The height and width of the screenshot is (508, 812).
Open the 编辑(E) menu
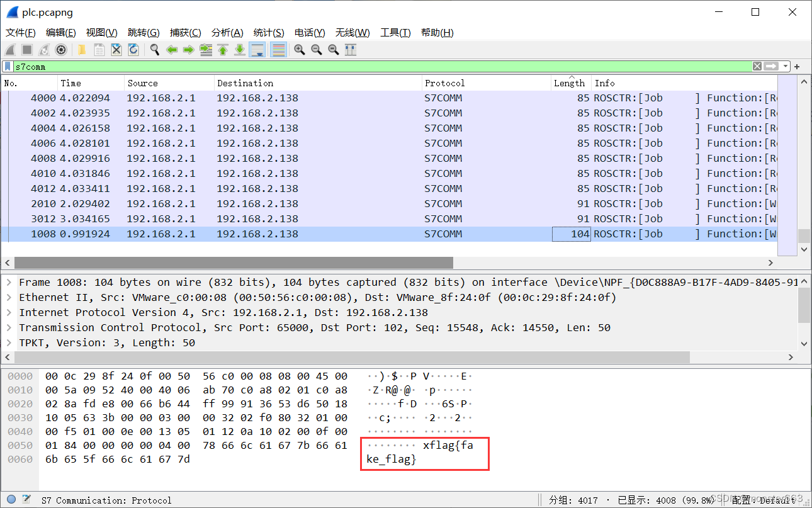tap(60, 33)
